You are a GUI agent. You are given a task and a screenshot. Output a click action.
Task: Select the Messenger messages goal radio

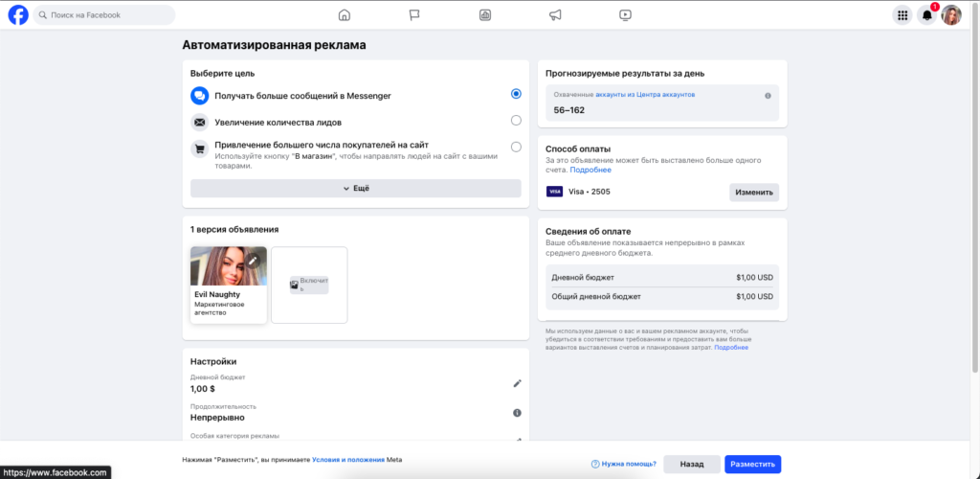516,94
